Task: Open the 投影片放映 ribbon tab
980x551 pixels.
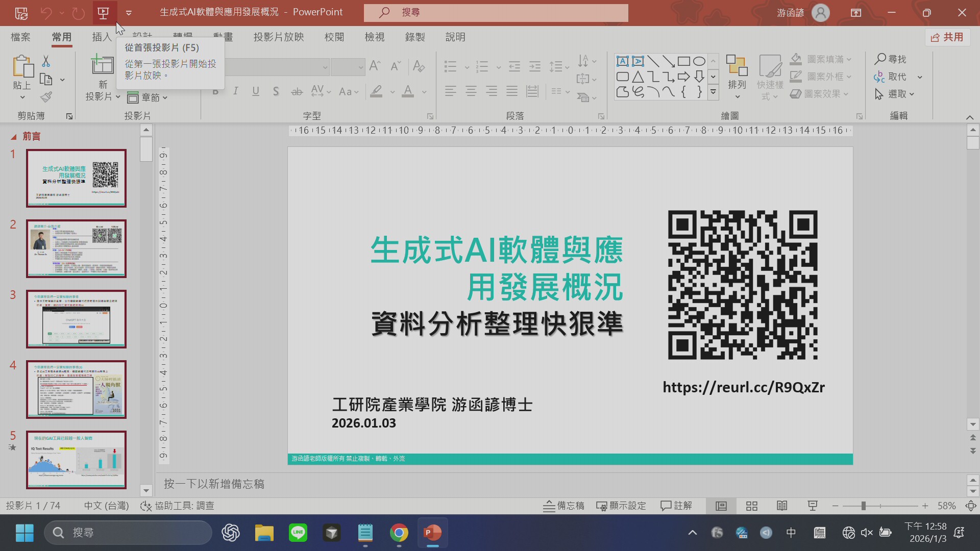Action: pyautogui.click(x=278, y=37)
